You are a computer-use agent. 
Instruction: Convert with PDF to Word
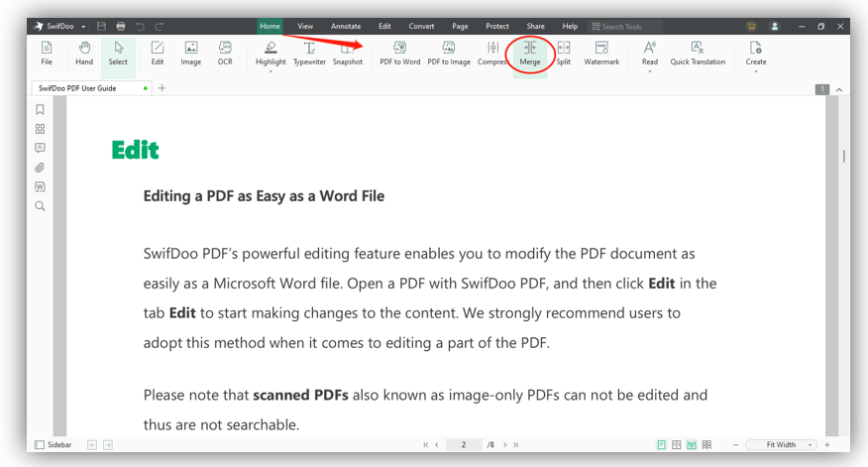399,54
